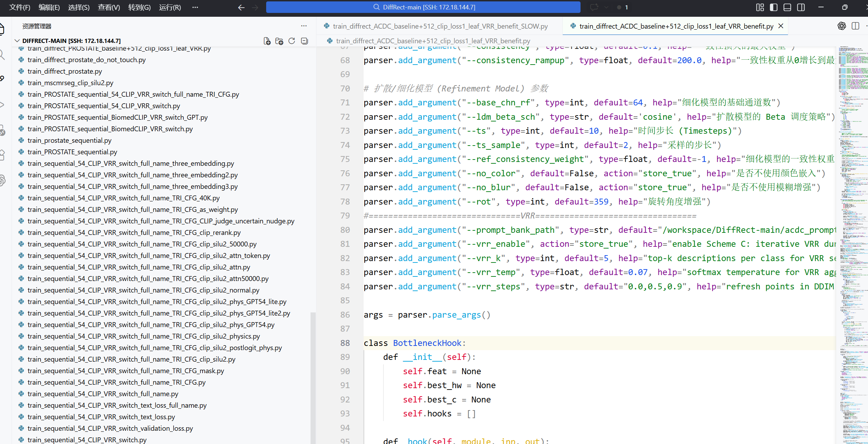This screenshot has height=444, width=868.
Task: Toggle the primary side bar visibility
Action: (774, 7)
